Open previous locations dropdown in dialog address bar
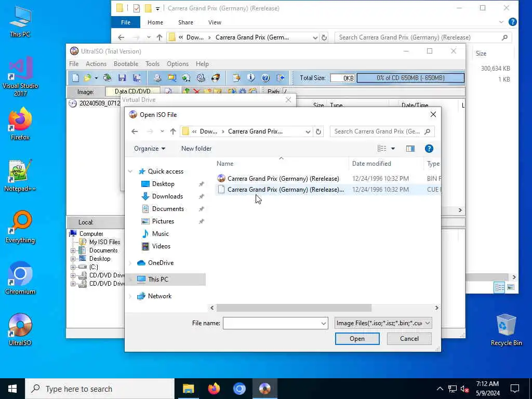This screenshot has height=399, width=532. pos(308,131)
